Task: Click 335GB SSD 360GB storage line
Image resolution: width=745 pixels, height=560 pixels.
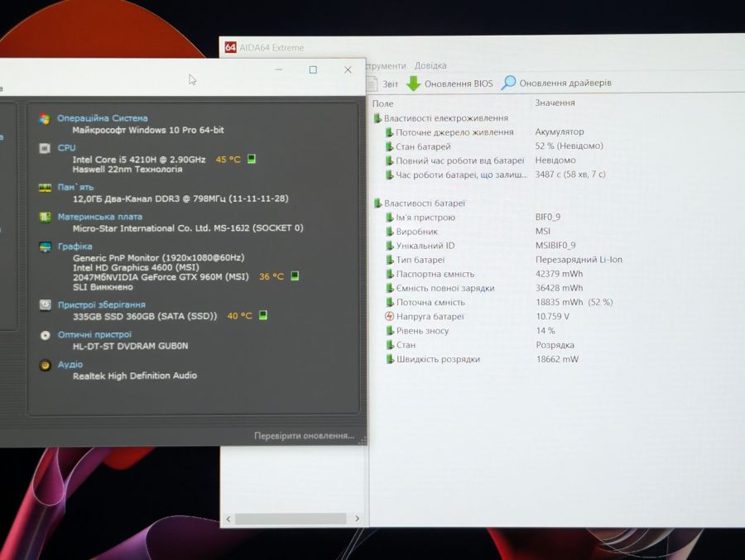Action: click(x=145, y=316)
